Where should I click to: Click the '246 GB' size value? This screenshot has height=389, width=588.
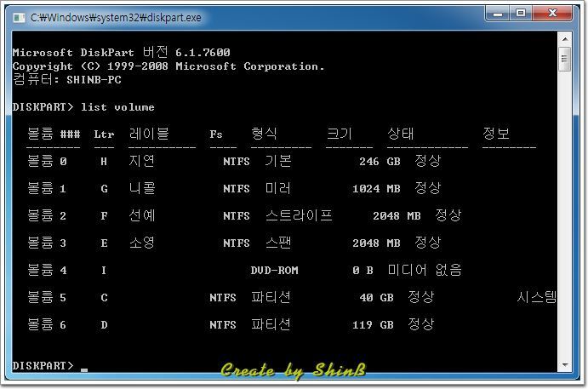tap(380, 162)
